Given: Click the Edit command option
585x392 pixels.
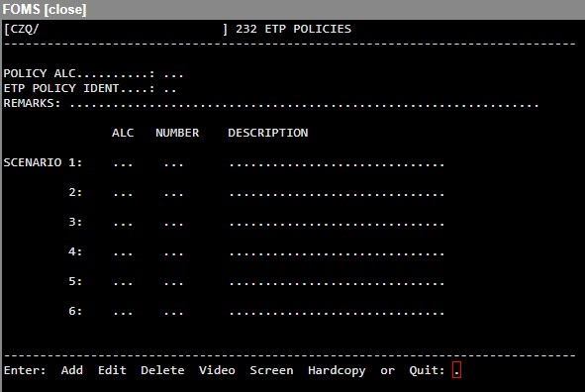Looking at the screenshot, I should point(112,370).
